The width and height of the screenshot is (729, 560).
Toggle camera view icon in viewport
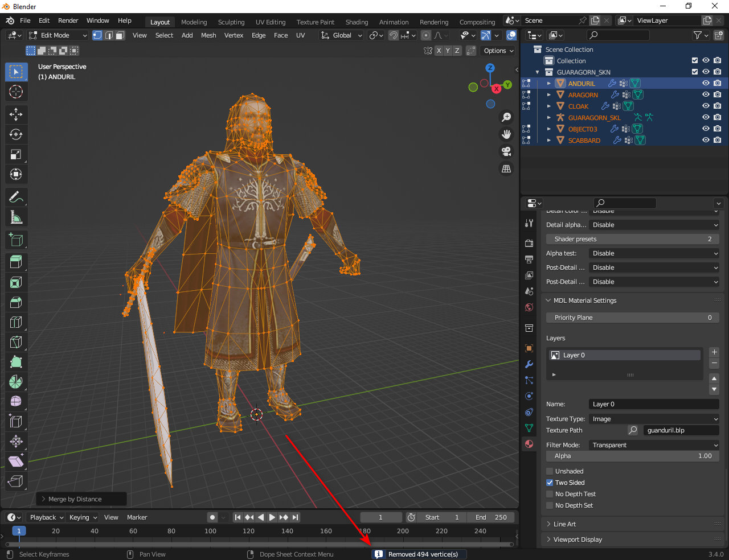[506, 151]
